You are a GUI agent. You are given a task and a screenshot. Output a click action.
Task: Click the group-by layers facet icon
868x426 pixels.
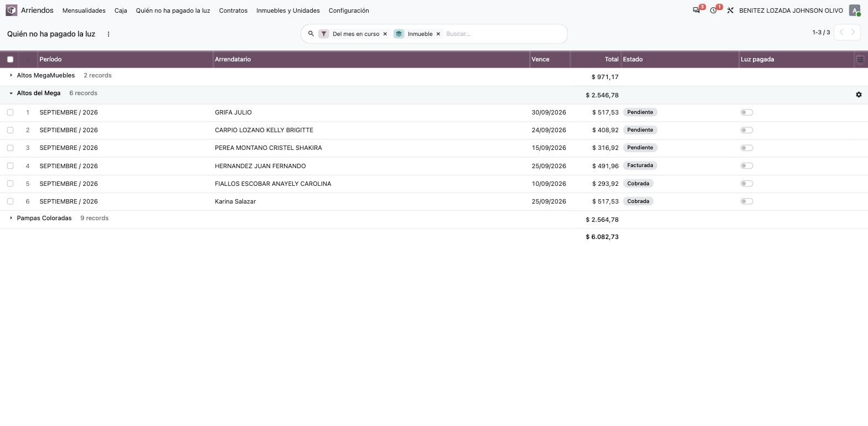click(399, 34)
